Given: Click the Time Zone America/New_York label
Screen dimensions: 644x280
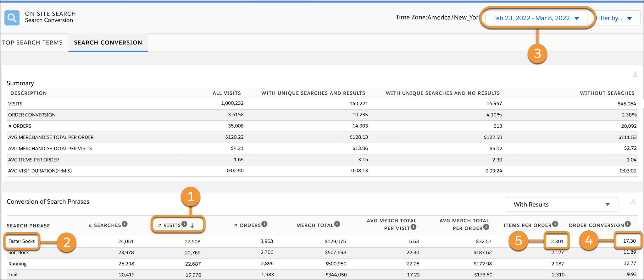Looking at the screenshot, I should (437, 18).
